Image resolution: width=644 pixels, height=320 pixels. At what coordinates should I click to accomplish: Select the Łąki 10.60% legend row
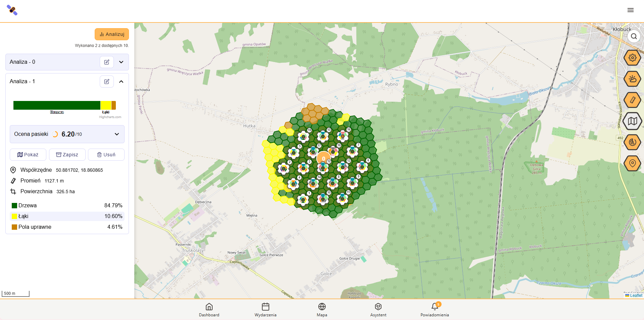[x=67, y=216]
